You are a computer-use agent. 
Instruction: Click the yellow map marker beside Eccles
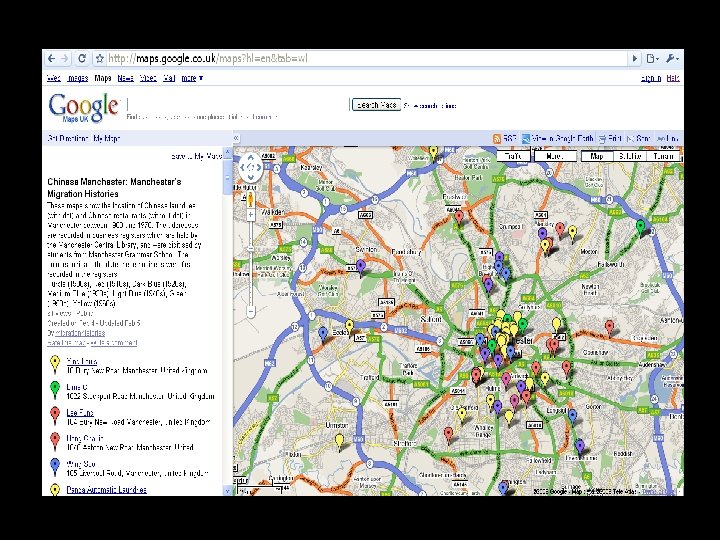click(349, 328)
